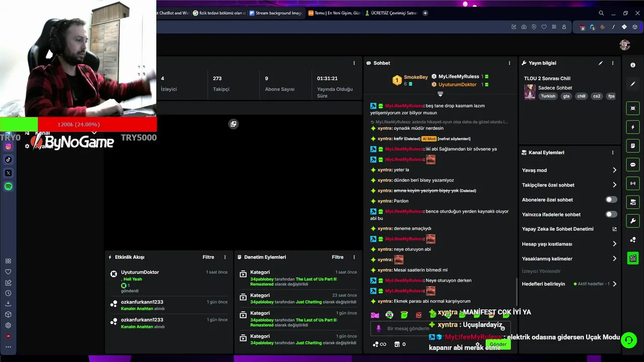Open the Etkinlik Akışı Filtre dropdown
The width and height of the screenshot is (644, 362).
[208, 257]
